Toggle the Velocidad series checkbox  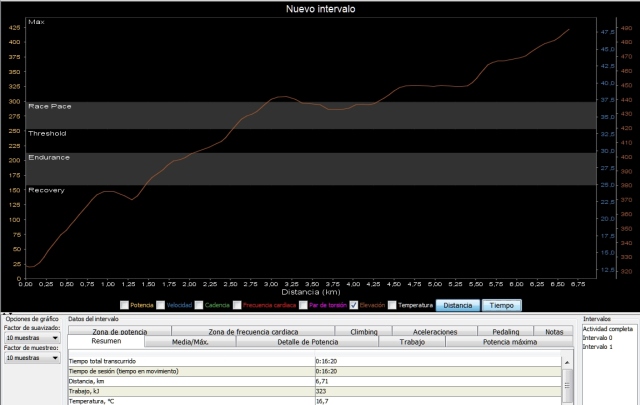160,305
